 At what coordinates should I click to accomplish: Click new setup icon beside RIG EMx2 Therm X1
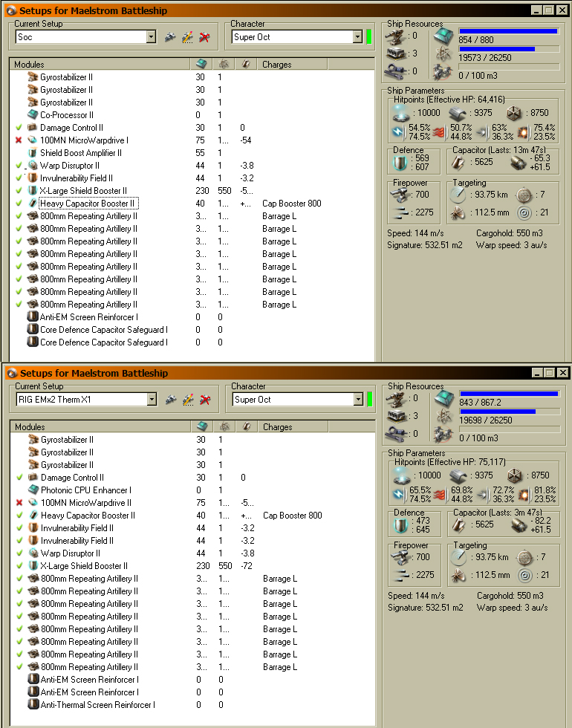coord(171,400)
